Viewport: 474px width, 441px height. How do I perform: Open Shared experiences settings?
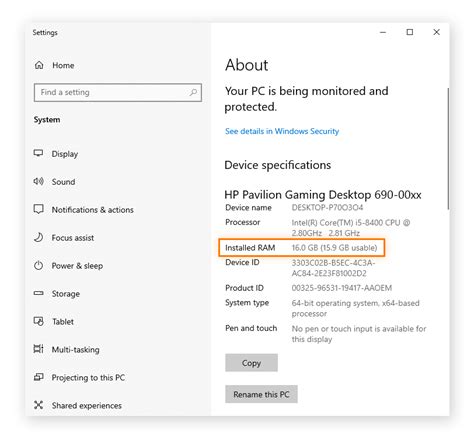pyautogui.click(x=87, y=406)
